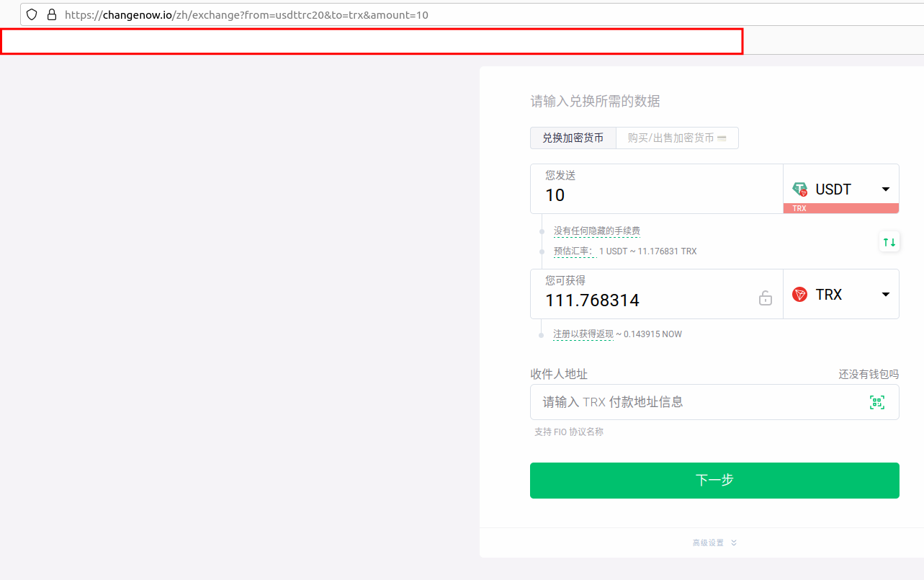Open the USDT currency dropdown
This screenshot has width=924, height=580.
[x=841, y=189]
